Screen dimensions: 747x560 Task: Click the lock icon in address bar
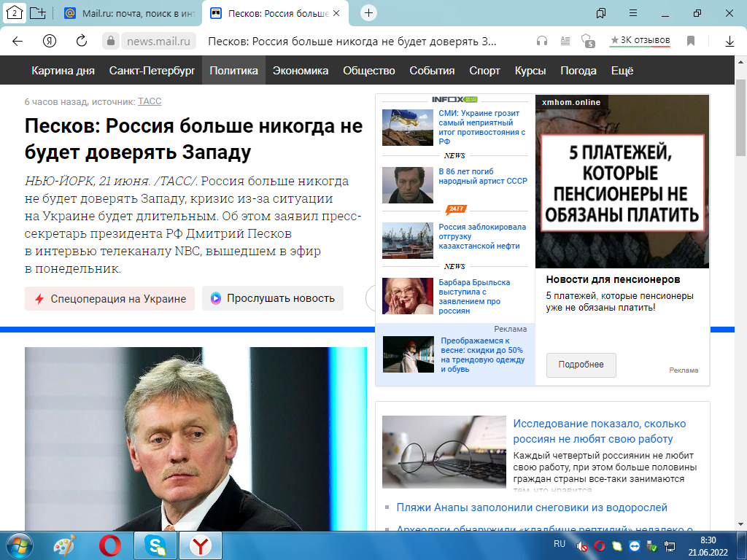(x=110, y=41)
